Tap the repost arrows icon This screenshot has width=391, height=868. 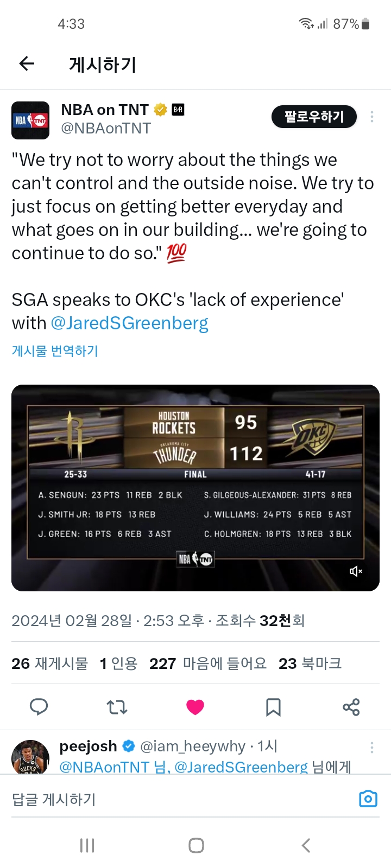click(117, 707)
